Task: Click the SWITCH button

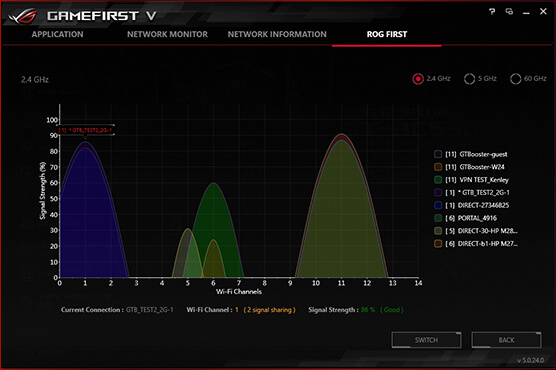Action: [427, 340]
